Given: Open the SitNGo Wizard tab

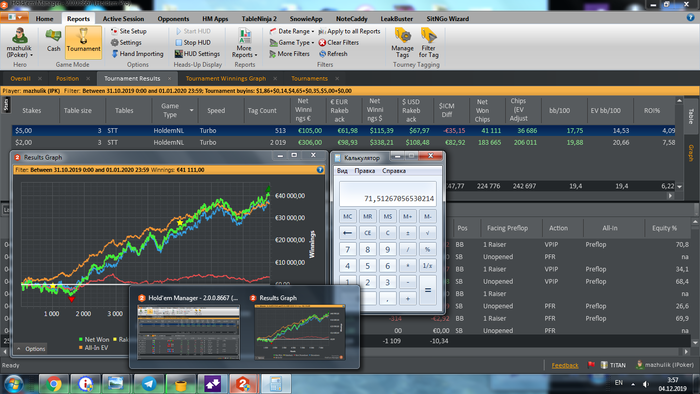Looking at the screenshot, I should pyautogui.click(x=447, y=19).
